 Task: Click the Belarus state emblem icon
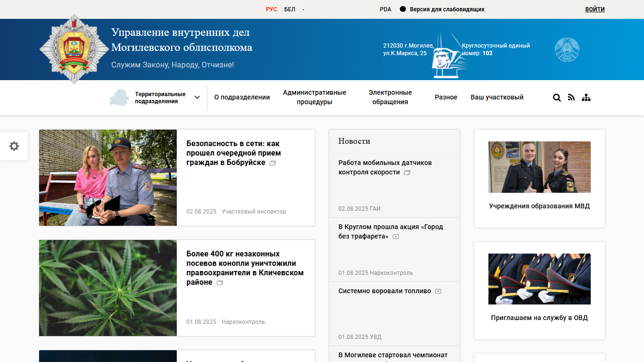pos(567,49)
